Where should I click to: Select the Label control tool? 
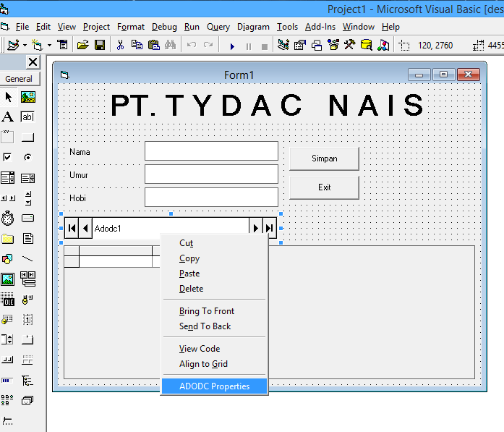tap(8, 117)
